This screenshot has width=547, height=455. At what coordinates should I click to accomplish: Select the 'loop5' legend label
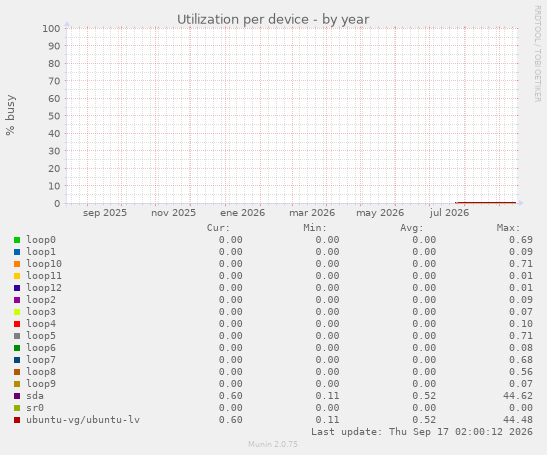(41, 336)
